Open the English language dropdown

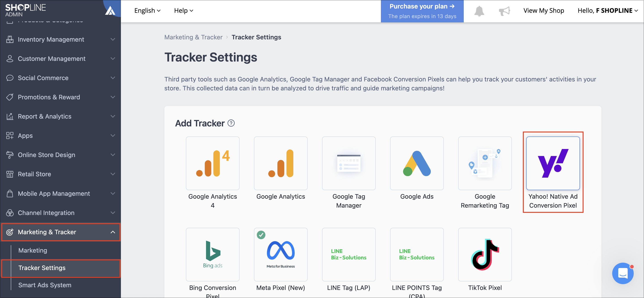[x=147, y=11]
